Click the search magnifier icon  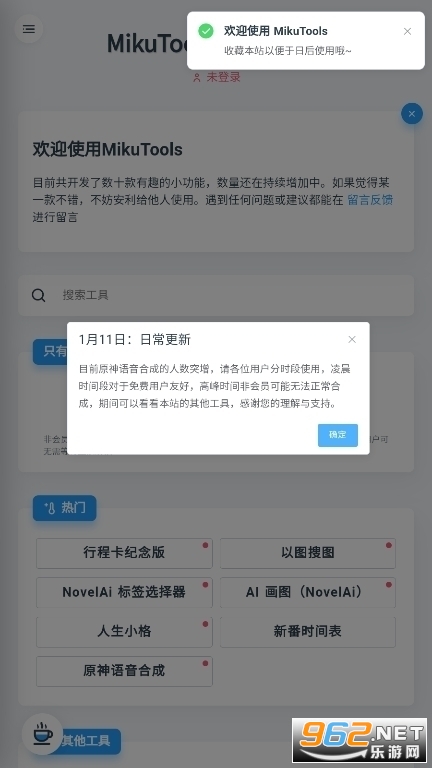pyautogui.click(x=39, y=295)
